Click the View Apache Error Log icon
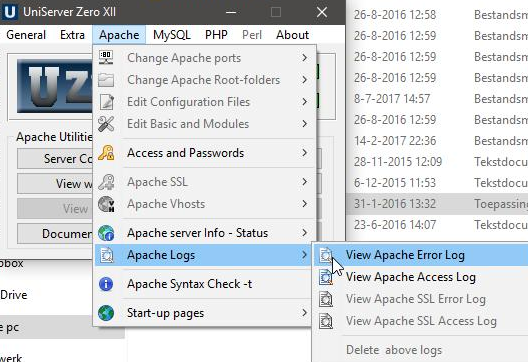 (326, 255)
